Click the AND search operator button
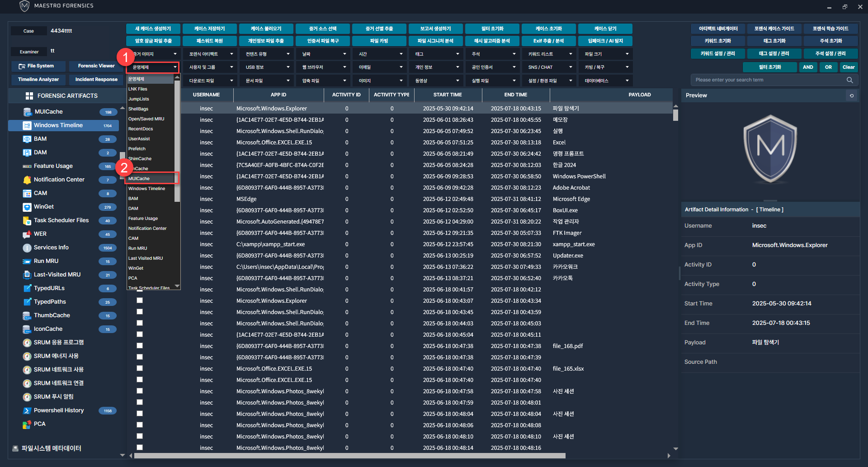 (x=808, y=67)
